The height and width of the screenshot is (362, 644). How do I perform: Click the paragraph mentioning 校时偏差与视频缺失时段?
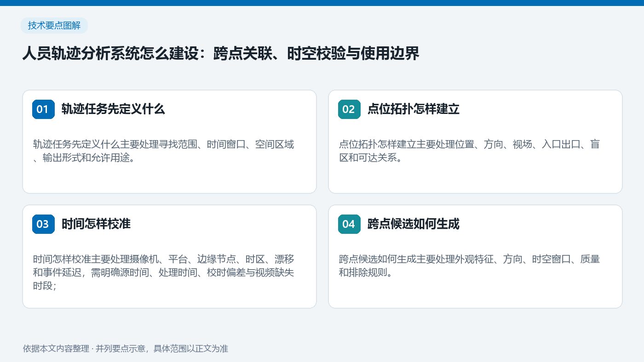(164, 272)
